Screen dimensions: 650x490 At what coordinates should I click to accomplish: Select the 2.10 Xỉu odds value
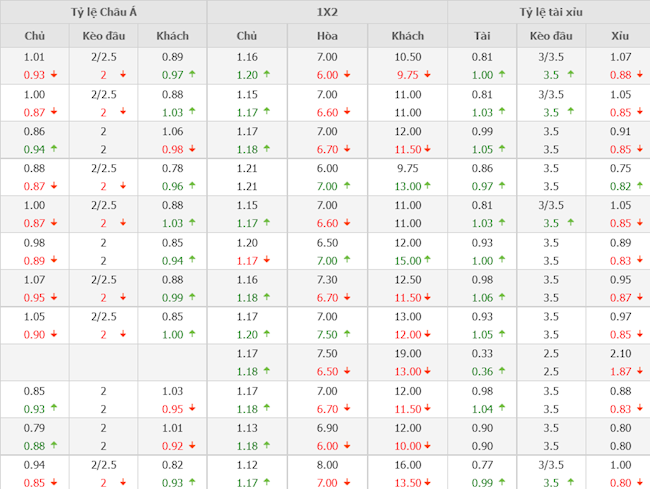tap(620, 353)
